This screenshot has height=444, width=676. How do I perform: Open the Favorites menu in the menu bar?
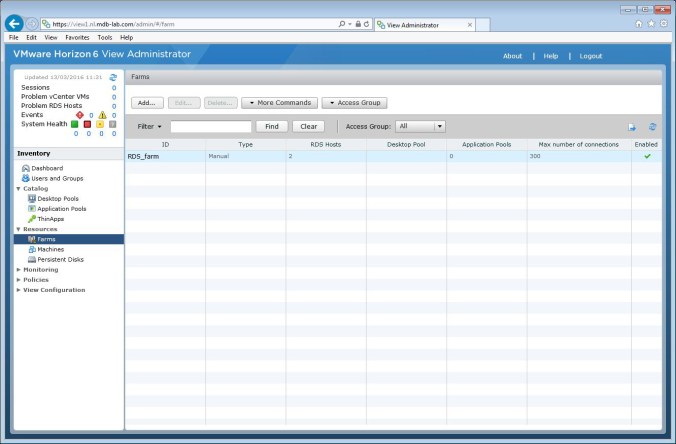(77, 37)
